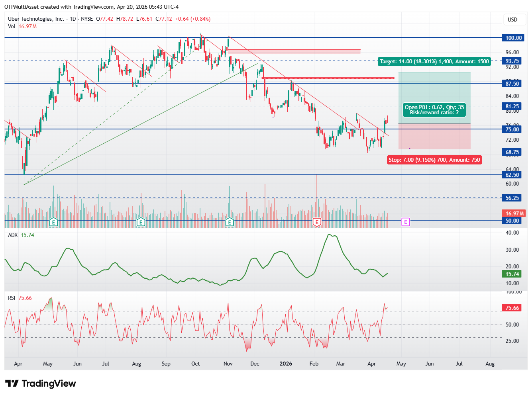Click the Dec label on the time axis
532x397 pixels.
point(255,364)
